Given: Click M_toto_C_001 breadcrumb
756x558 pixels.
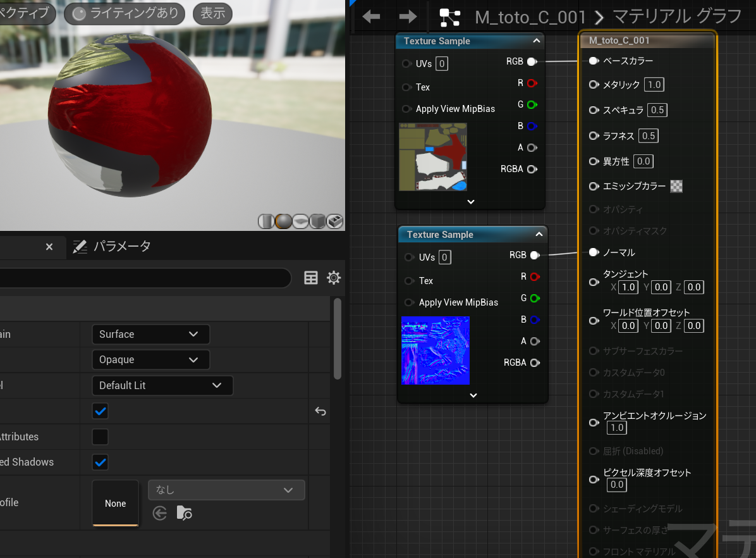Looking at the screenshot, I should tap(530, 17).
